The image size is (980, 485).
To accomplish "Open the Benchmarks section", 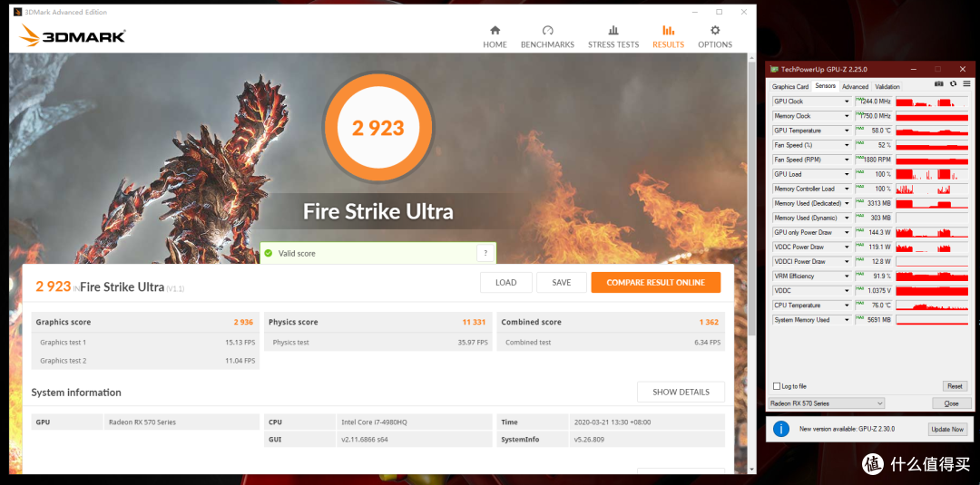I will (547, 37).
